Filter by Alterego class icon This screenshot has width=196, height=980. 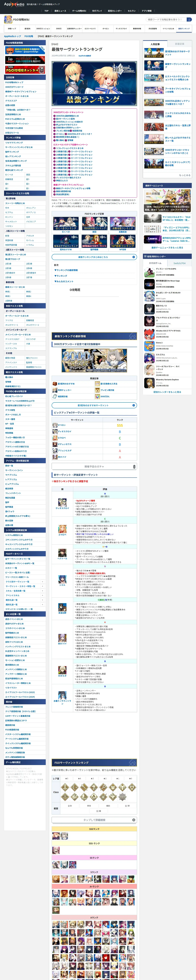pos(84,797)
